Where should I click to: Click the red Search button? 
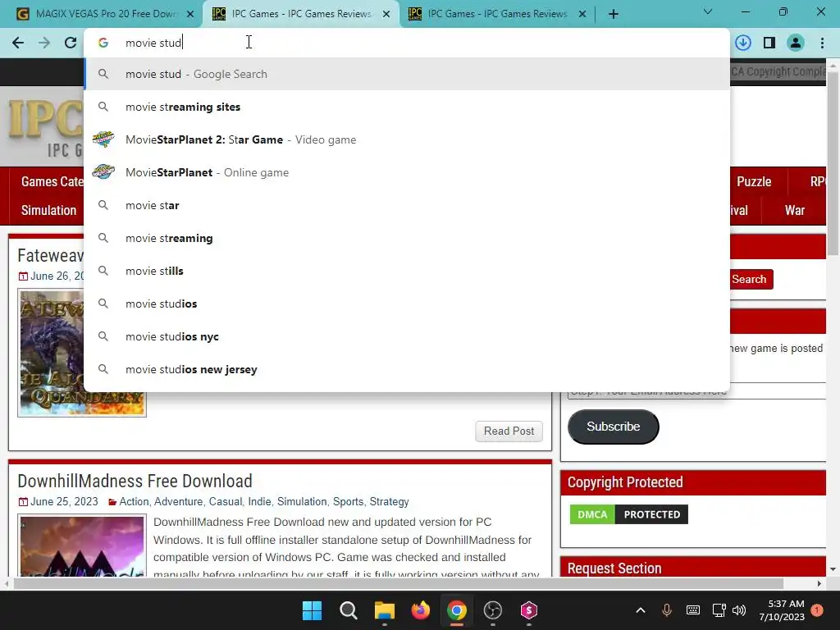coord(751,279)
